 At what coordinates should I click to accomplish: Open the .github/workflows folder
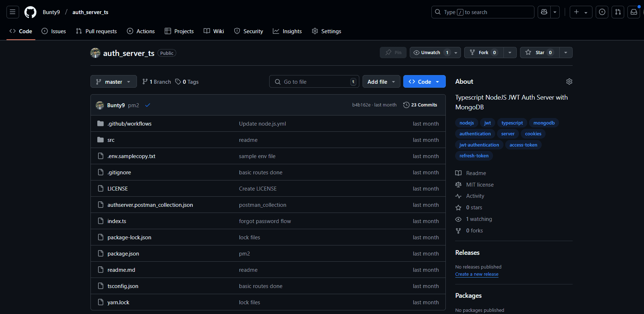[x=129, y=124]
